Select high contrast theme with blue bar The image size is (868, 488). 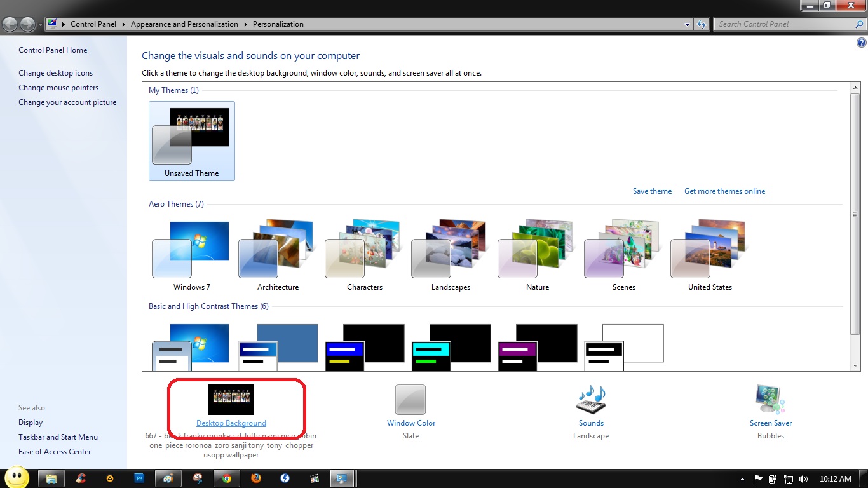[364, 347]
